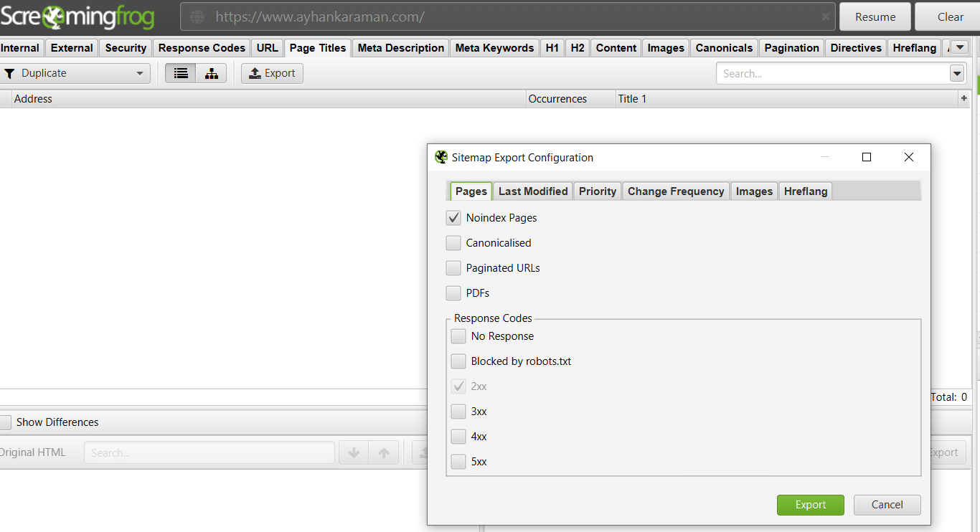The width and height of the screenshot is (980, 532).
Task: Close the Sitemap Export Configuration dialog
Action: click(909, 157)
